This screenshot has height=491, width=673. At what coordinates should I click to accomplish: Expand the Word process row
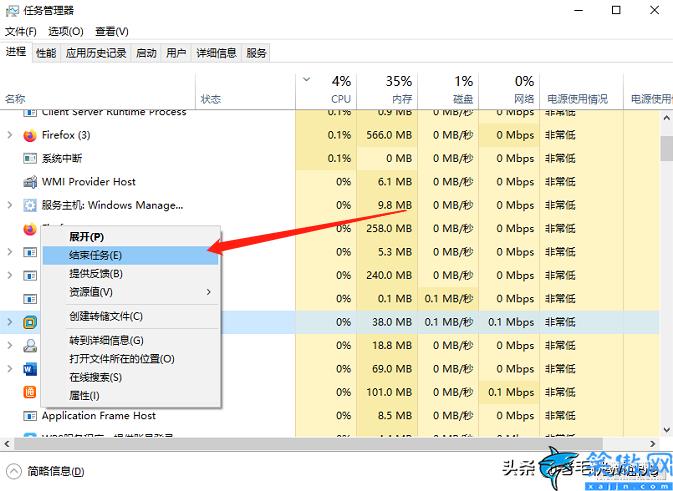tap(10, 369)
